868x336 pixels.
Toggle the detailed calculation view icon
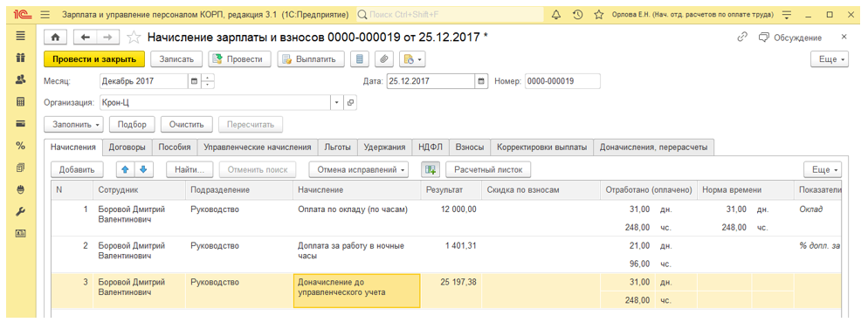431,169
